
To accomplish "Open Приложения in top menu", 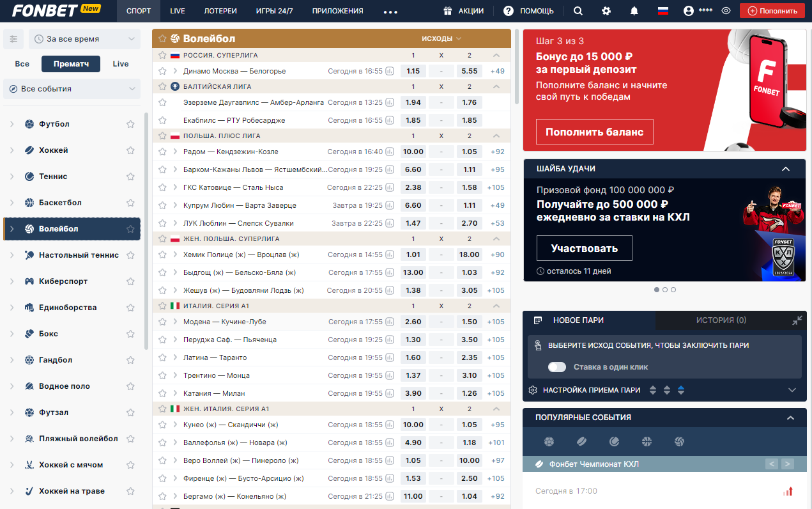I will tap(338, 11).
